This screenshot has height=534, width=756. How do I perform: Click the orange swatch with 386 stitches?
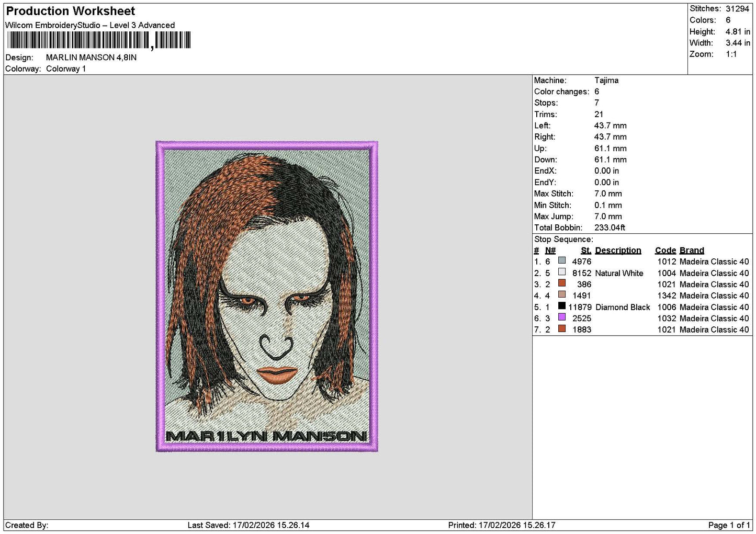pyautogui.click(x=562, y=283)
